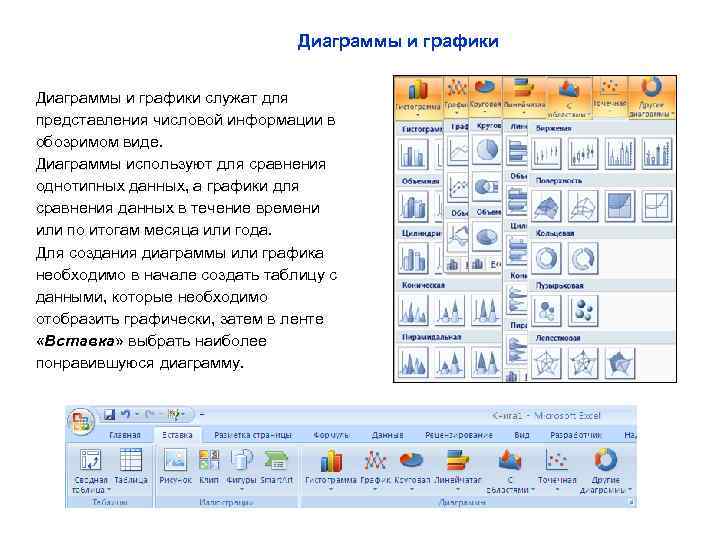
Task: Pick the third Коническая cone chart thumbnail
Action: (x=486, y=310)
